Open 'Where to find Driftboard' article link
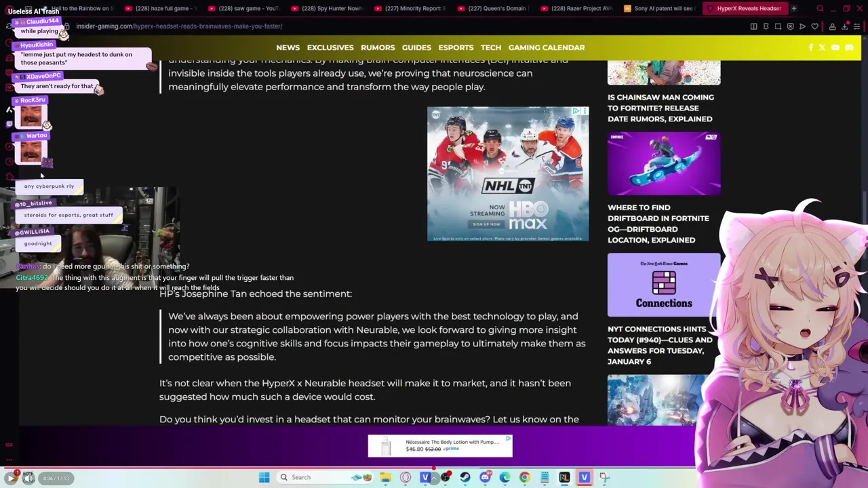Image resolution: width=868 pixels, height=488 pixels. [x=658, y=224]
